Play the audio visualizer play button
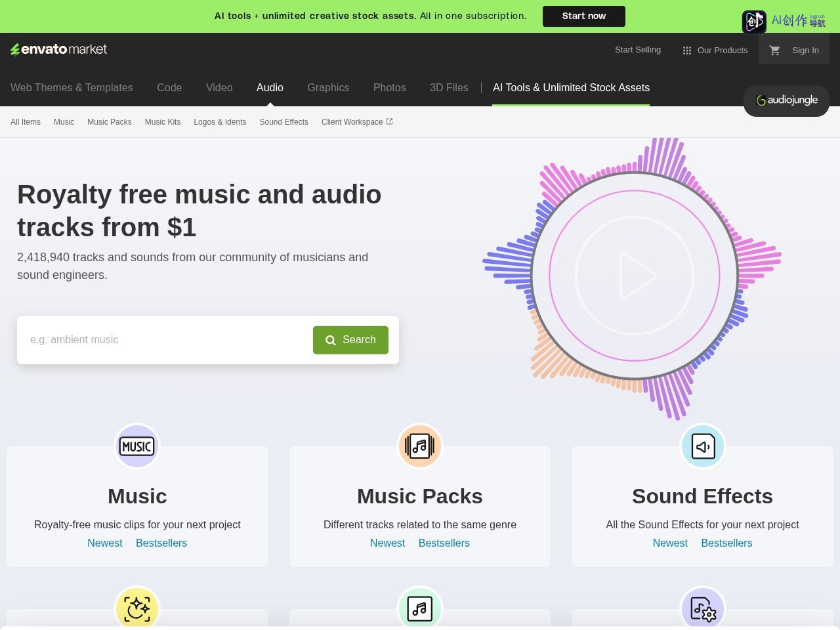Screen dimensions: 840x630 click(635, 276)
